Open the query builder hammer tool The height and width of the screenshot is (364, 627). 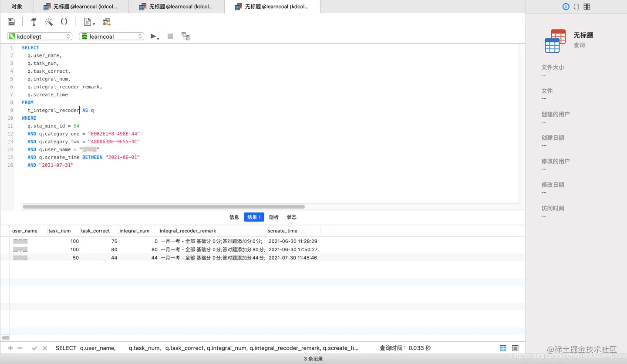click(x=34, y=22)
